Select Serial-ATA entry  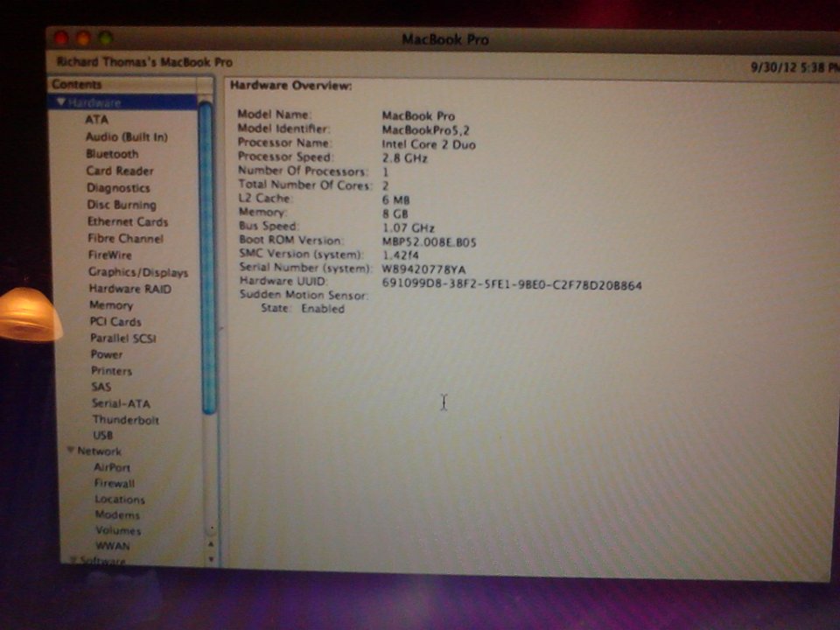[x=121, y=403]
